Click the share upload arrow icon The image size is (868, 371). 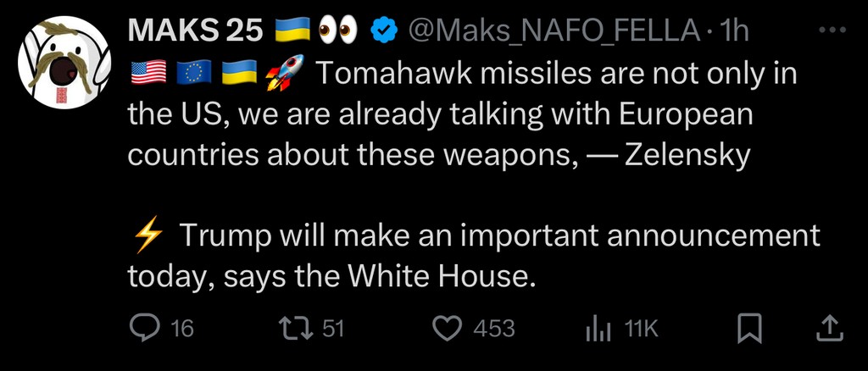click(828, 329)
